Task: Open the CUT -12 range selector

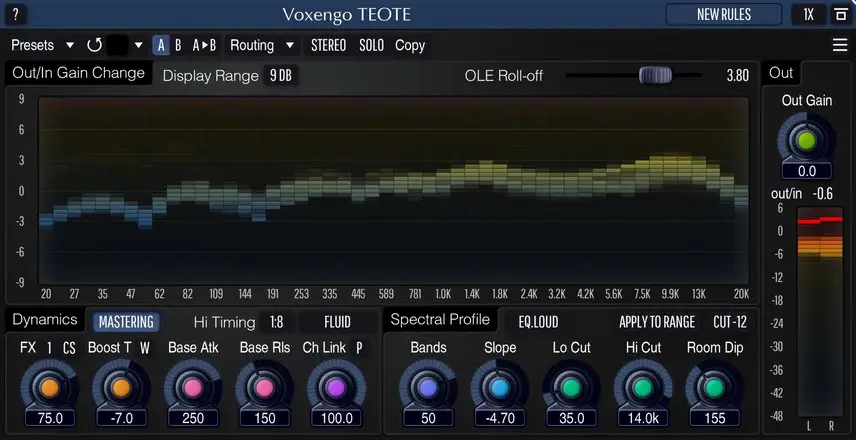Action: click(x=730, y=322)
